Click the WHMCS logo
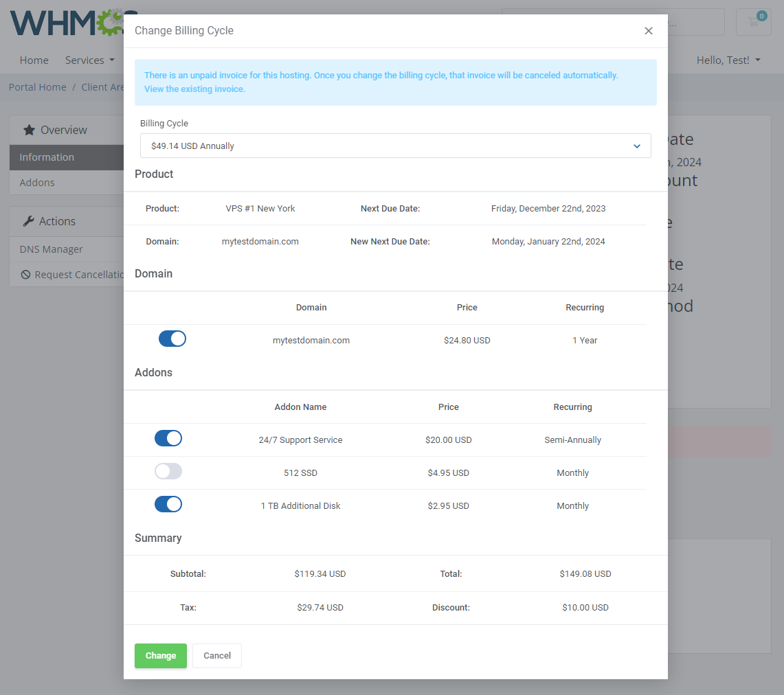The image size is (784, 695). coord(69,22)
